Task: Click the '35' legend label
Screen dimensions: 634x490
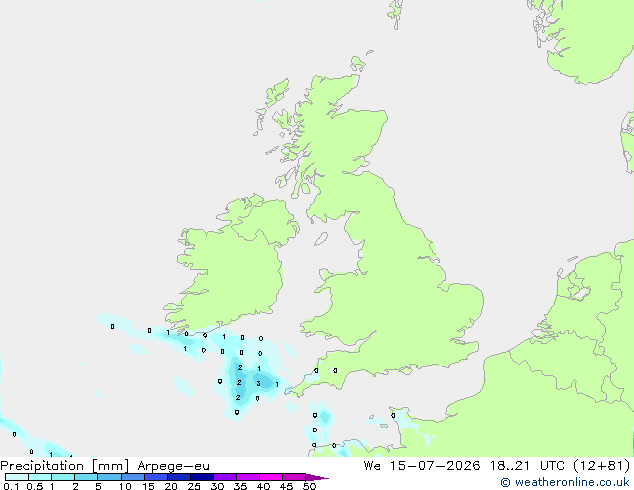Action: point(240,486)
